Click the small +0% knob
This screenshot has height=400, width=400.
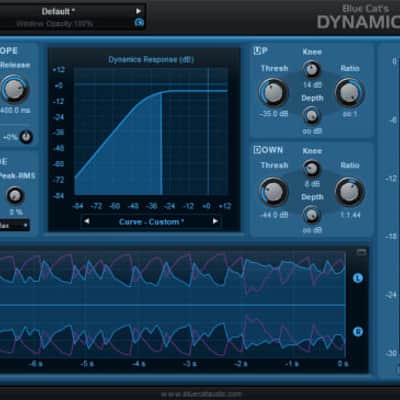pos(26,137)
